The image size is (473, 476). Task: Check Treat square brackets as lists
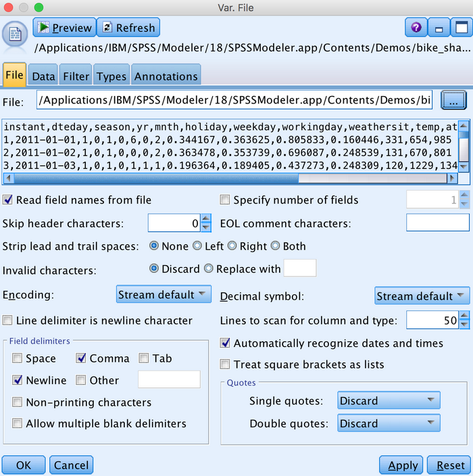click(225, 364)
